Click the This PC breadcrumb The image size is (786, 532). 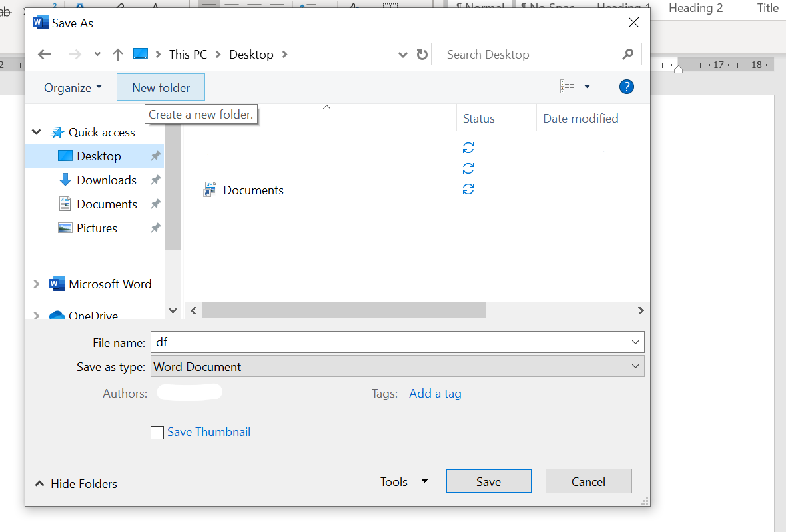click(188, 55)
